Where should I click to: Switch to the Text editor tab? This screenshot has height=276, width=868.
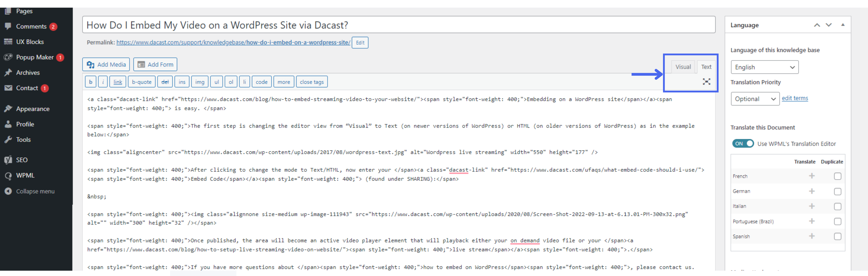pyautogui.click(x=706, y=67)
